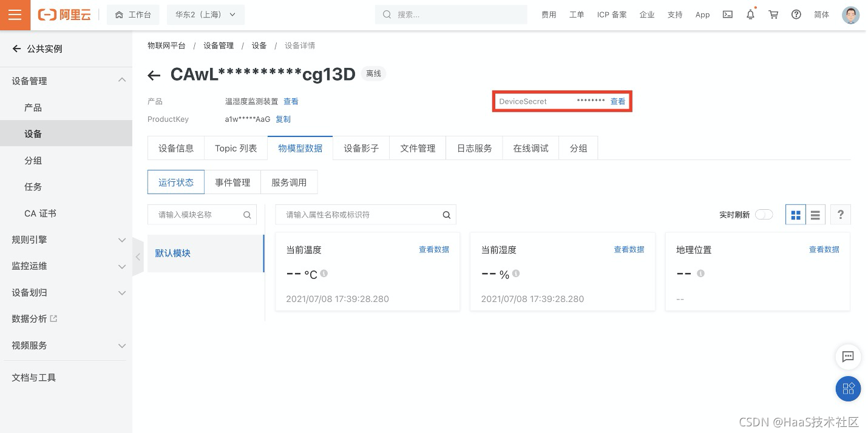The image size is (868, 433).
Task: View data for 当前温度
Action: coord(434,249)
